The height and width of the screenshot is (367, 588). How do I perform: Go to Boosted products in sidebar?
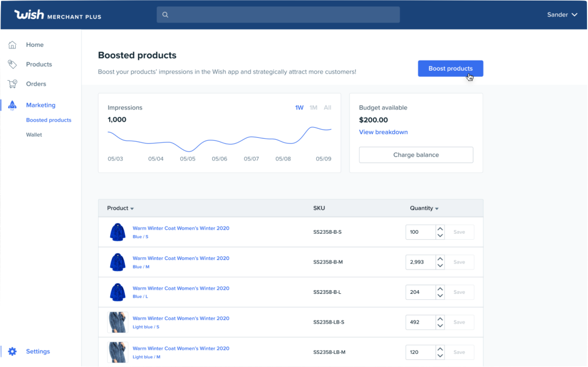pyautogui.click(x=48, y=120)
